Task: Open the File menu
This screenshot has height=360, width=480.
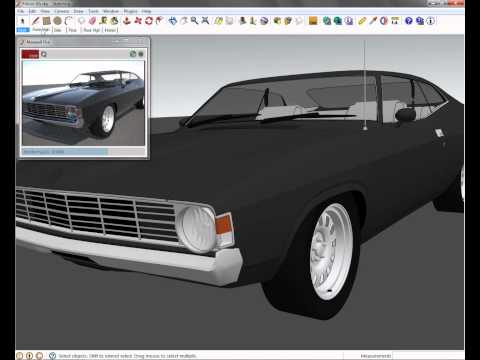Action: click(21, 11)
